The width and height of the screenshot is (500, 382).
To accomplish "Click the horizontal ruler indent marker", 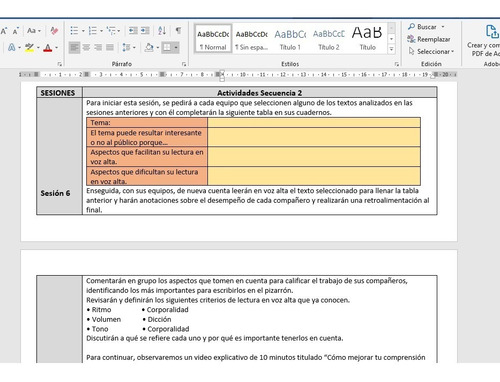I will pos(222,75).
